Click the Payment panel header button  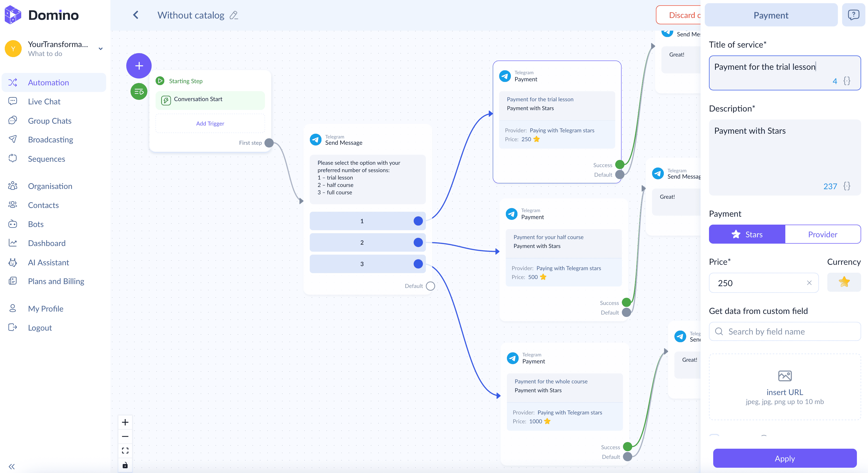(x=771, y=15)
